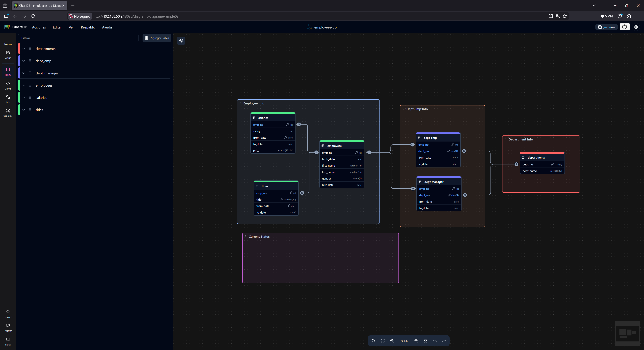Open the dept_emp row three-dot menu

click(165, 61)
